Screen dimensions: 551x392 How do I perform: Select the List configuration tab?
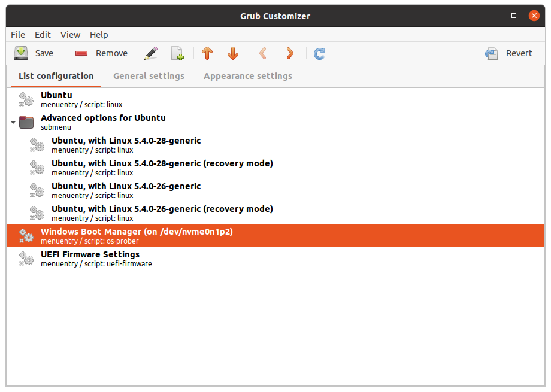click(x=56, y=76)
